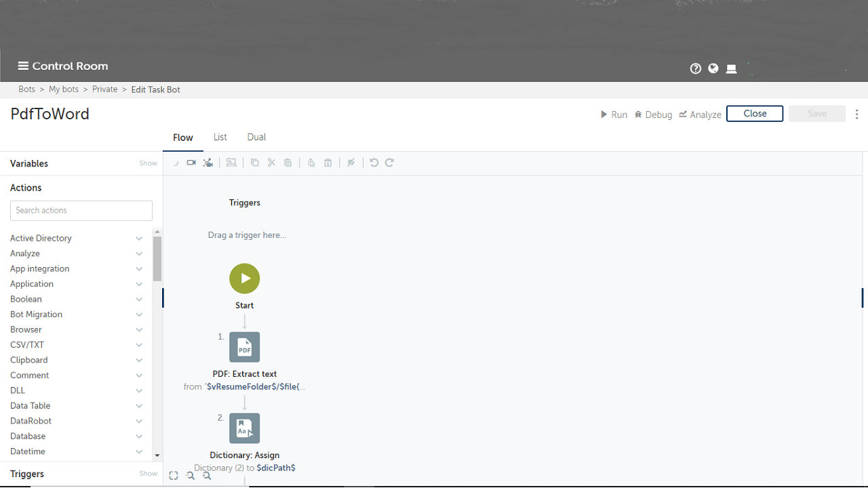Click the Save button
The image size is (868, 488).
pos(817,114)
